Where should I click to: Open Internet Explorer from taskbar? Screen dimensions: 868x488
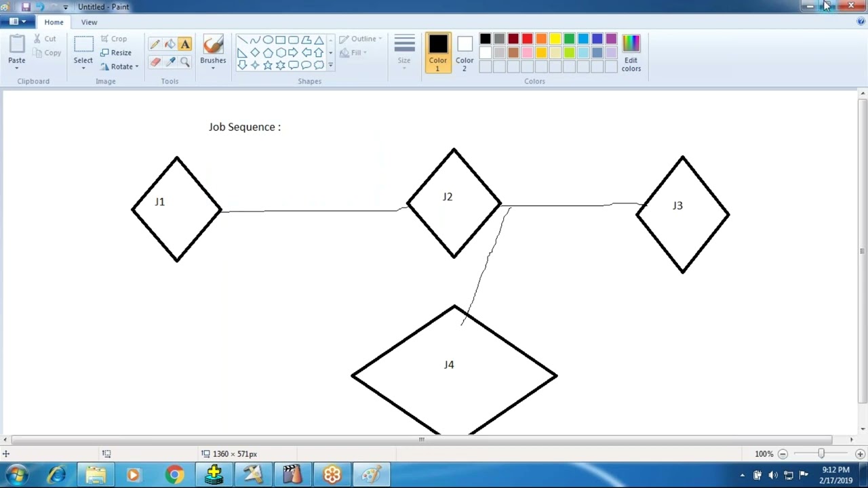point(56,474)
